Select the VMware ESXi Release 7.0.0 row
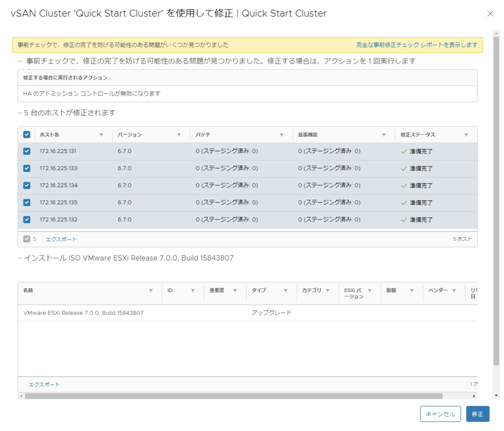Screen dimensions: 504x431 tap(248, 313)
